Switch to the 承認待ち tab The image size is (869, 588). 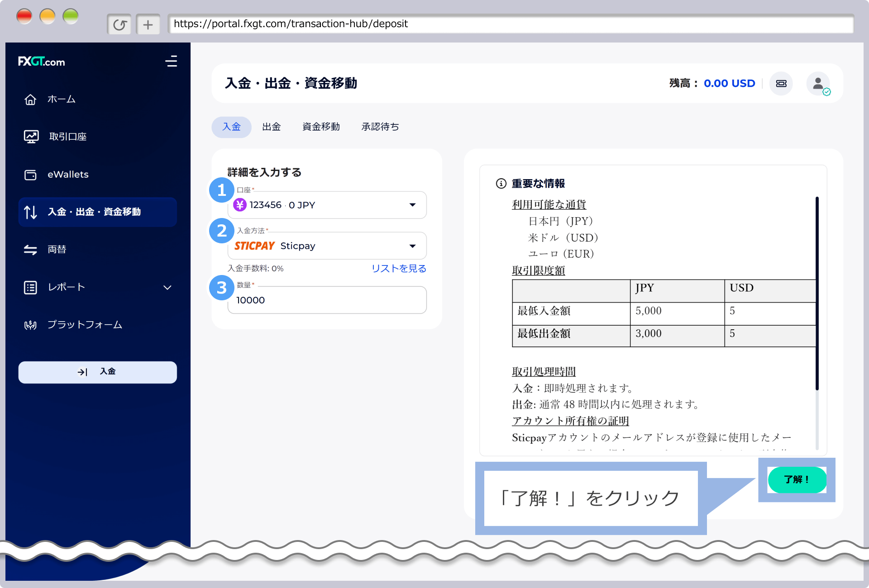[x=380, y=127]
